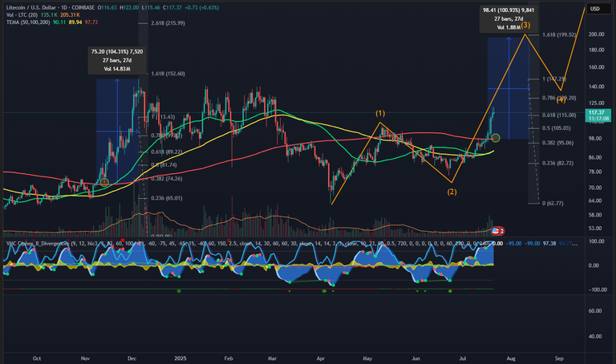Click the 125.00 price scale label
Image resolution: width=616 pixels, height=364 pixels.
(596, 103)
